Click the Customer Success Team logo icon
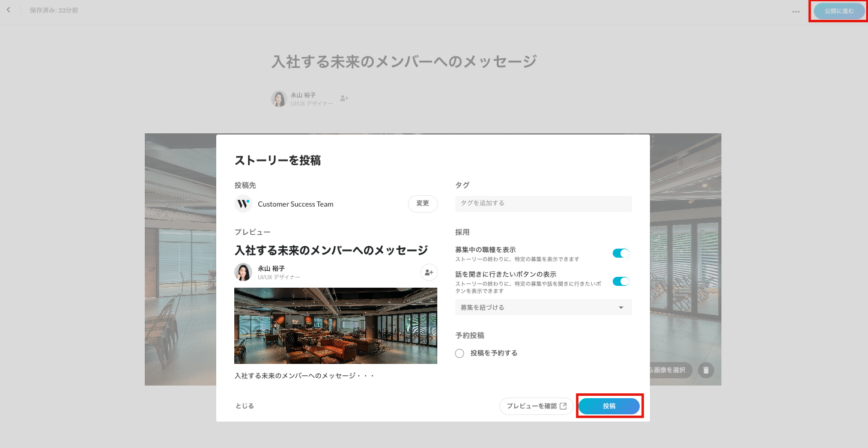 [x=243, y=204]
